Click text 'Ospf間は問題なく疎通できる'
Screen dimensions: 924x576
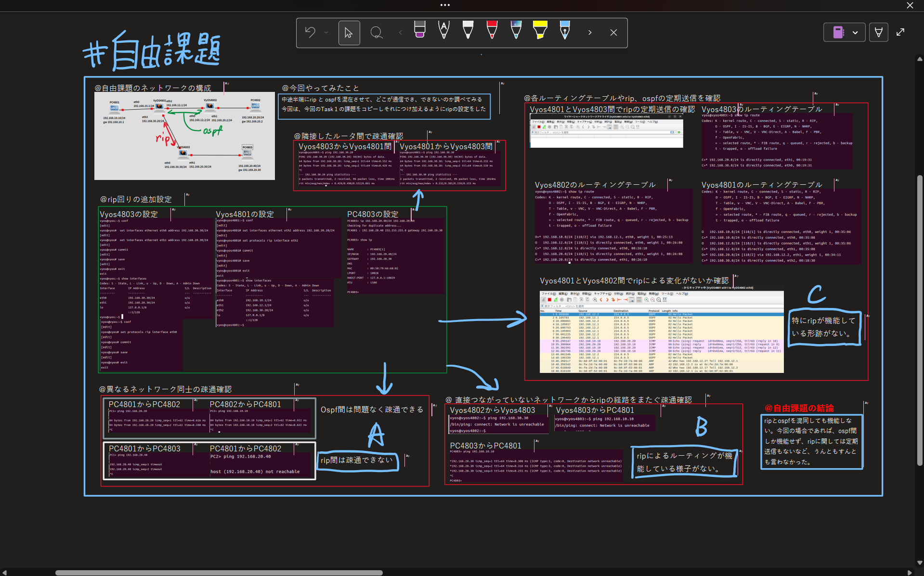pos(372,410)
